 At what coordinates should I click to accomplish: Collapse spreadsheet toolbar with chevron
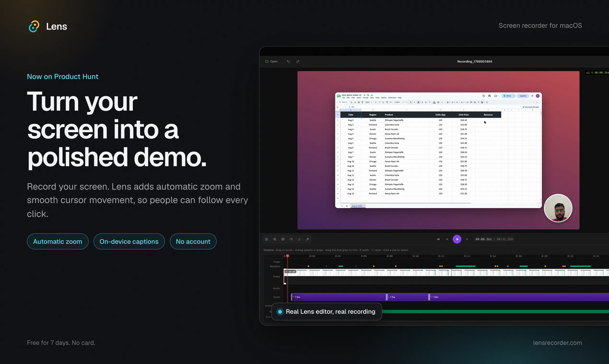click(537, 102)
